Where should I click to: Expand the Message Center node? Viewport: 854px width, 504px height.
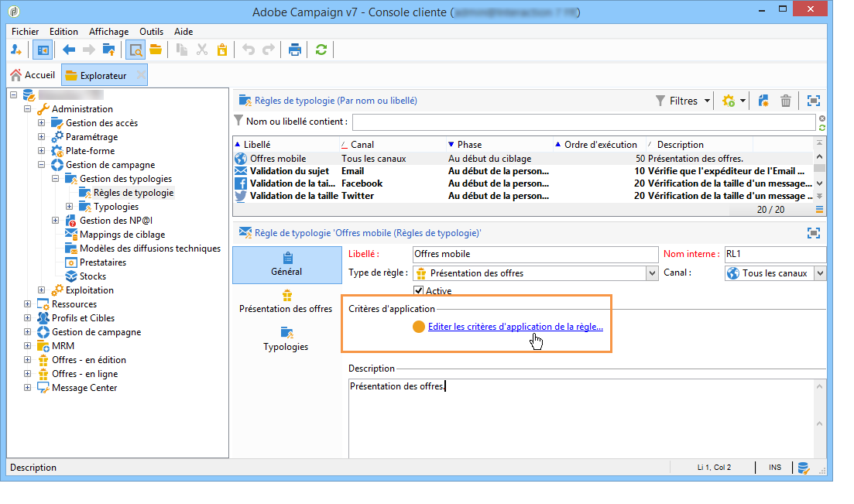pyautogui.click(x=27, y=387)
